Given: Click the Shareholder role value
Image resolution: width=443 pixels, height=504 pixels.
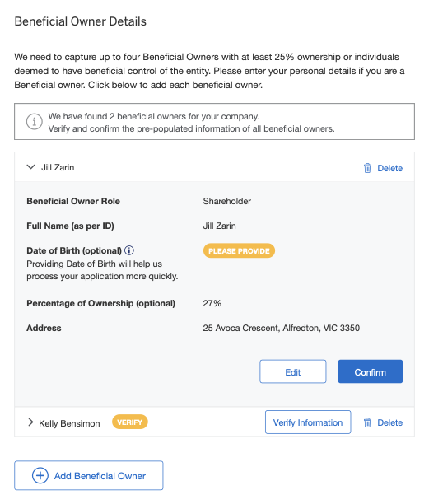Looking at the screenshot, I should pos(226,201).
